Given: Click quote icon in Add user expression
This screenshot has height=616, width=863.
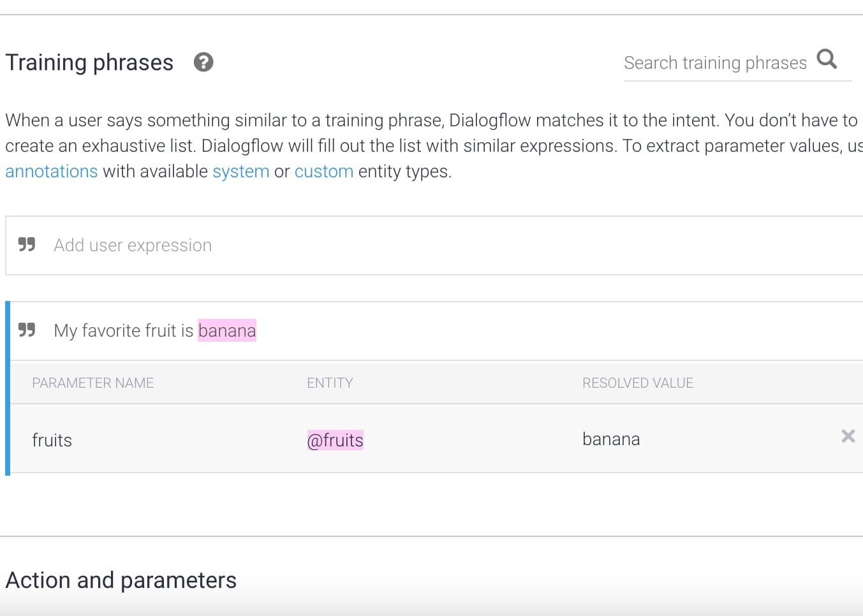Looking at the screenshot, I should pos(27,245).
